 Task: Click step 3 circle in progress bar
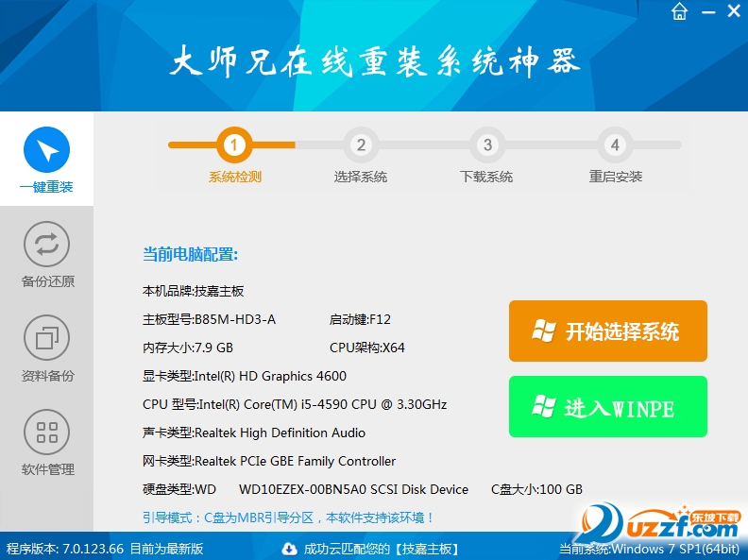click(487, 144)
